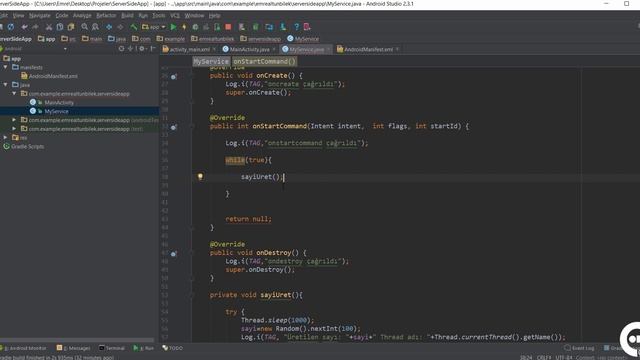Open the Analyze menu

coord(82,16)
